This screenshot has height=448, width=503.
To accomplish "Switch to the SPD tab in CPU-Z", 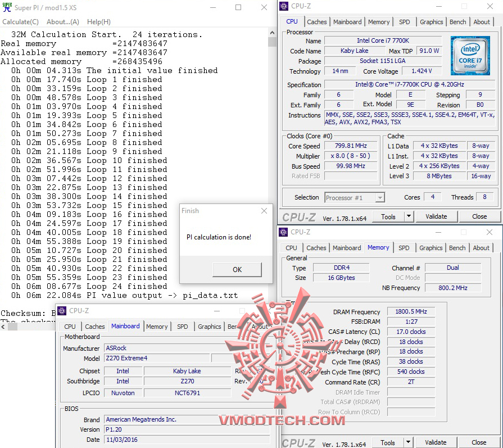I will (x=404, y=21).
